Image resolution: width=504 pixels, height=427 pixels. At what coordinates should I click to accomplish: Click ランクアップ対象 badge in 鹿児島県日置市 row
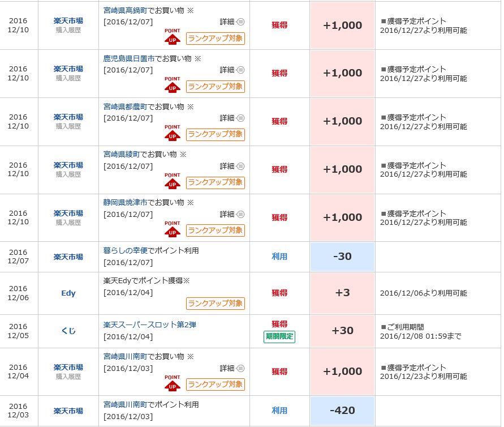(216, 87)
